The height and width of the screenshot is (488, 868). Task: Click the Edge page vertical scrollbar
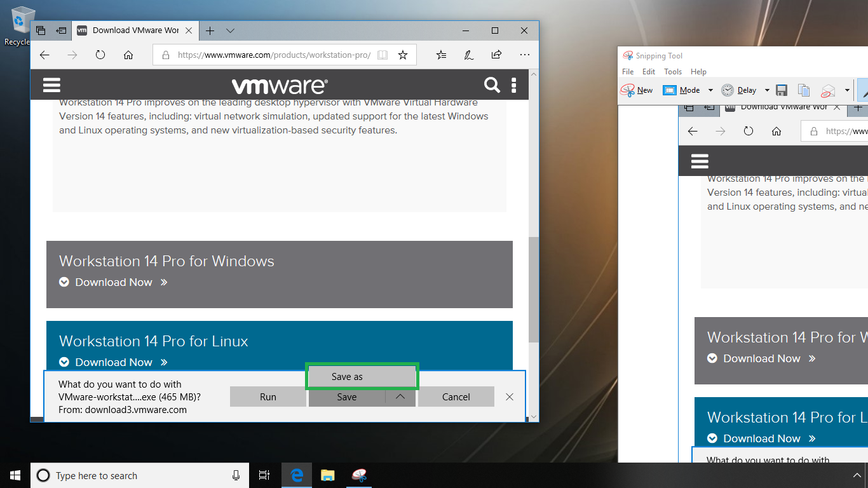point(534,289)
